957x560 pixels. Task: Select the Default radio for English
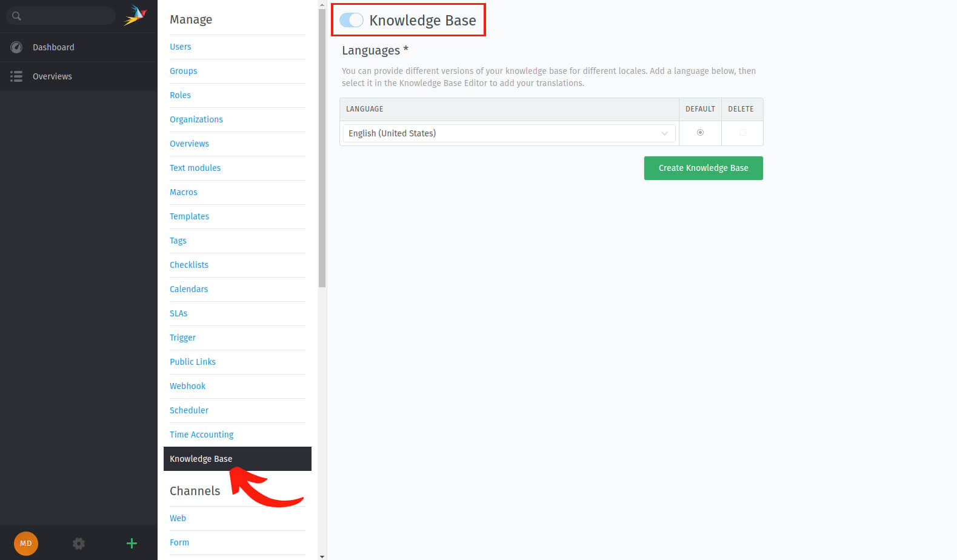pos(700,133)
